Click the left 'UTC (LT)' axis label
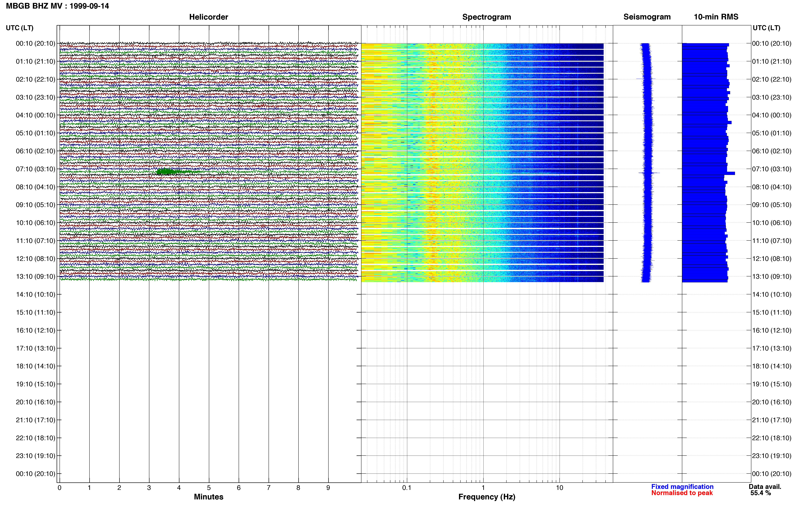Screen dimensions: 812x508 coord(19,28)
